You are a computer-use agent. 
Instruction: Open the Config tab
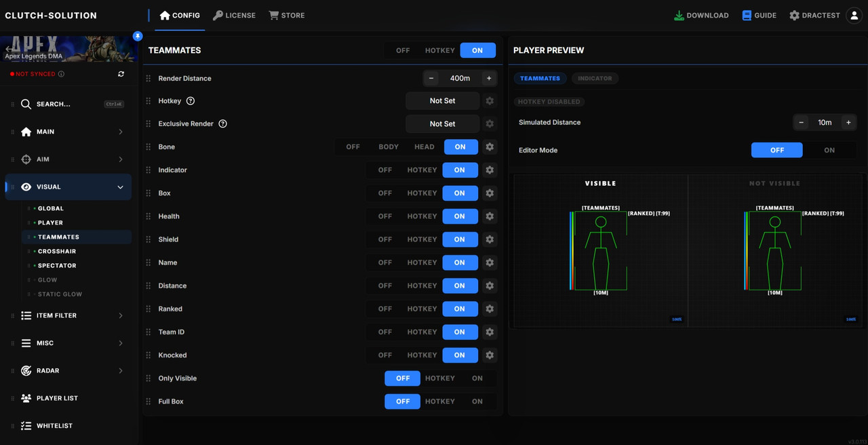coord(180,15)
